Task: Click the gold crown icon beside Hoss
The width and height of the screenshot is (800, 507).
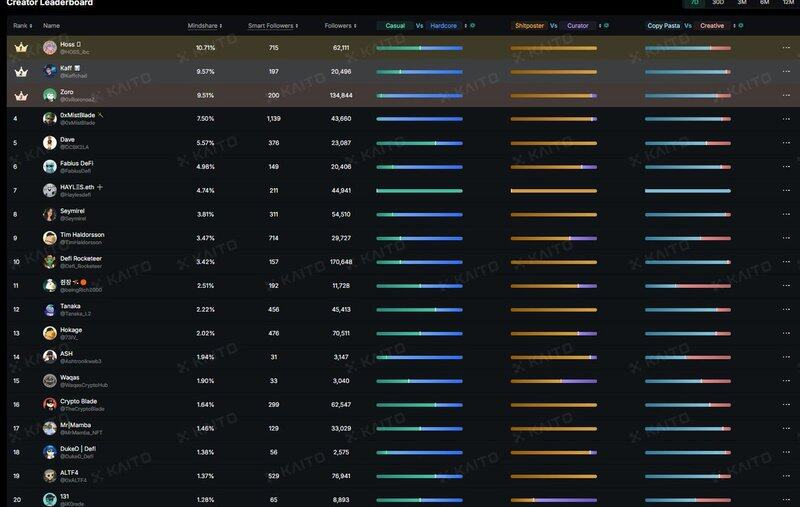Action: coord(19,47)
